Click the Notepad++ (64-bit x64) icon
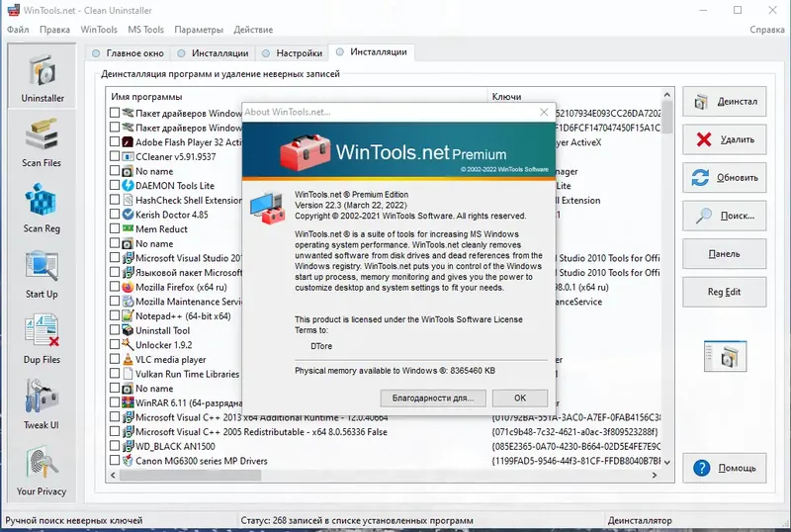 click(x=128, y=316)
